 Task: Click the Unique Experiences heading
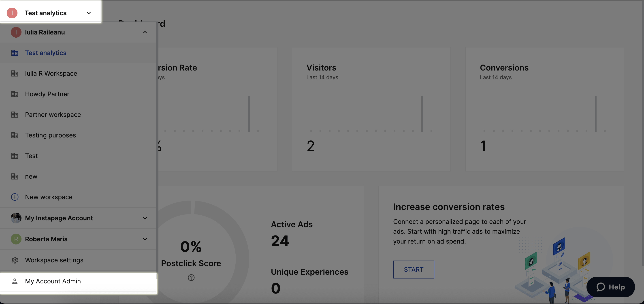click(x=309, y=272)
